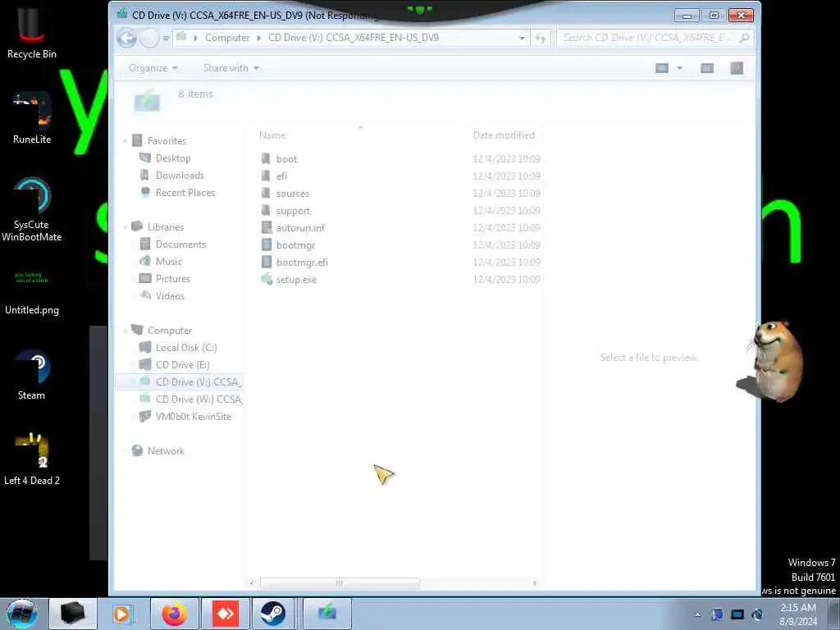The height and width of the screenshot is (630, 840).
Task: Open Recent Places under Favorites
Action: tap(185, 192)
